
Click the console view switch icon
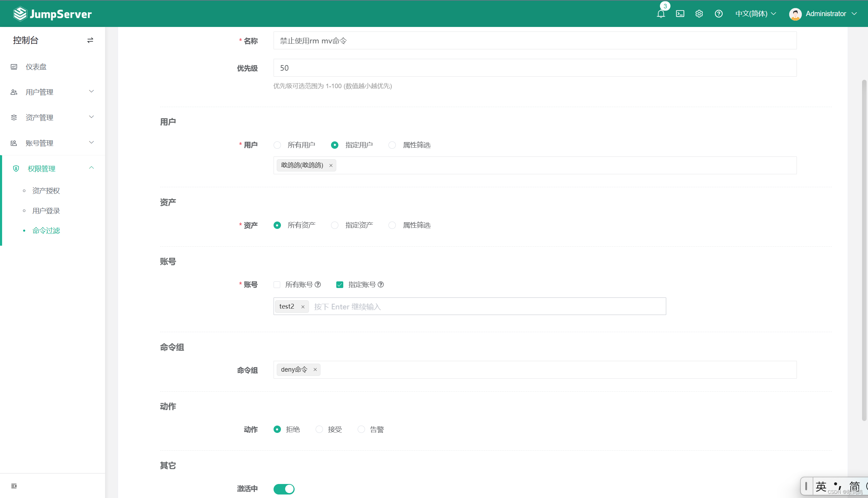[x=90, y=40]
